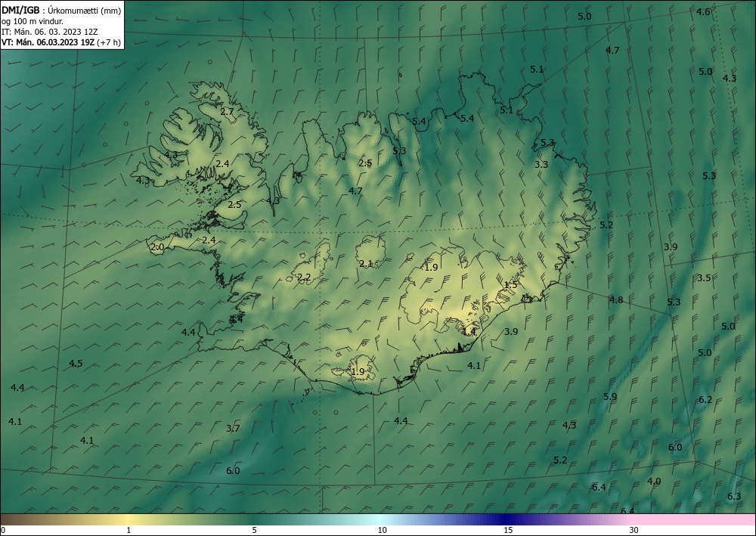Click the 2.0 value on Snæfellsnes peninsula
This screenshot has width=756, height=536.
pos(158,247)
